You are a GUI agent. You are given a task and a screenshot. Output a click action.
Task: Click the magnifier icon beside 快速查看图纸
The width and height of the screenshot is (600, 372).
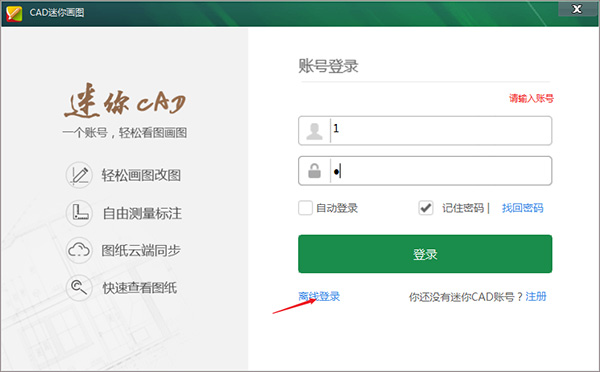pyautogui.click(x=79, y=287)
